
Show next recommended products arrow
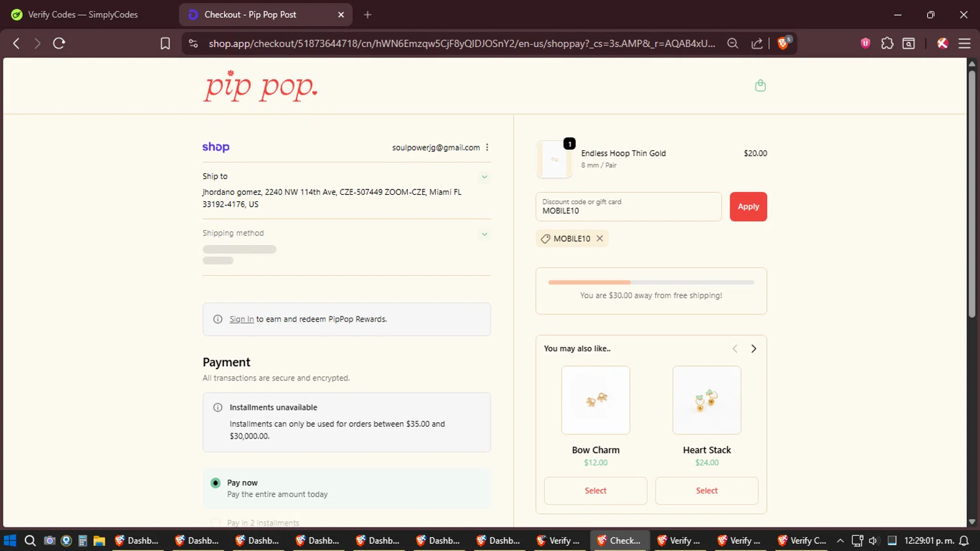753,348
